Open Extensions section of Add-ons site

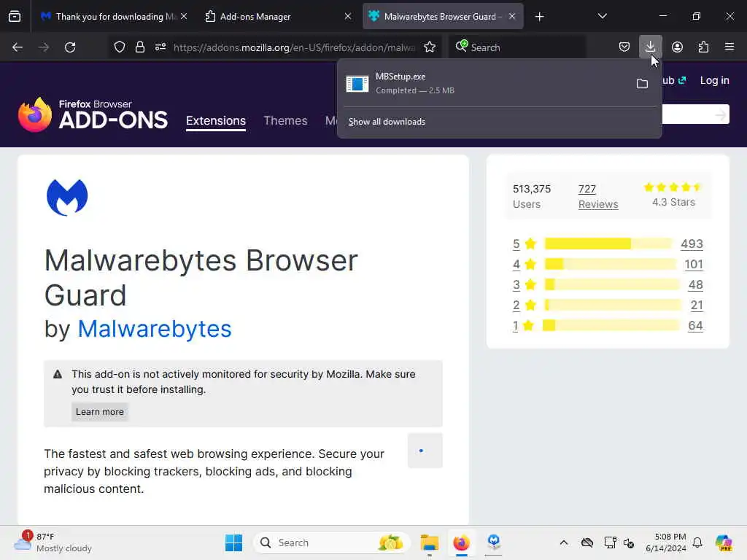216,120
